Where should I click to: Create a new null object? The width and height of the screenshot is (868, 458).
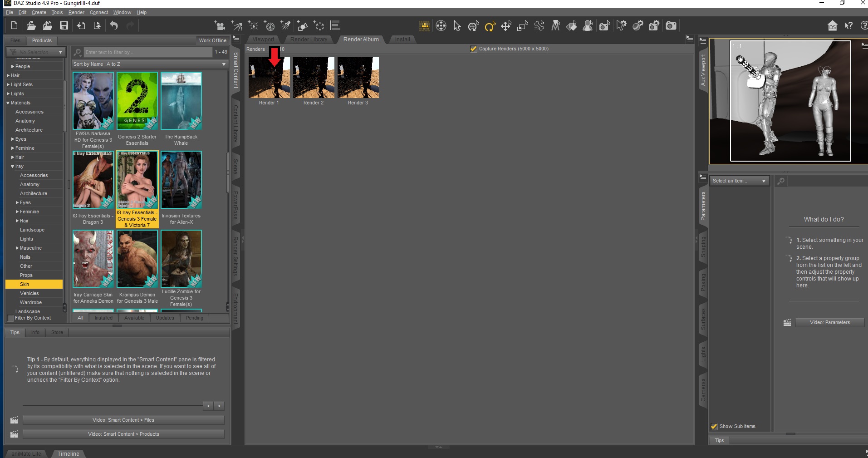(319, 26)
